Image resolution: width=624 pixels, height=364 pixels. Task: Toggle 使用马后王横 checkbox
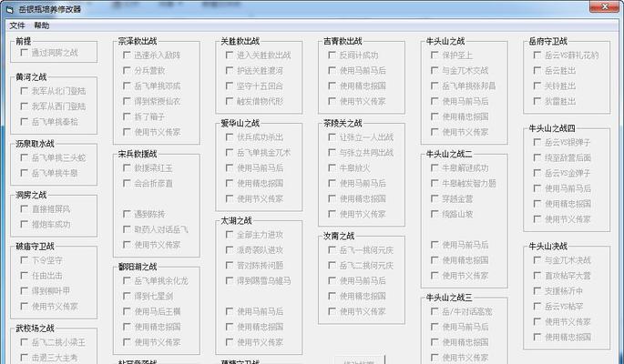point(127,311)
